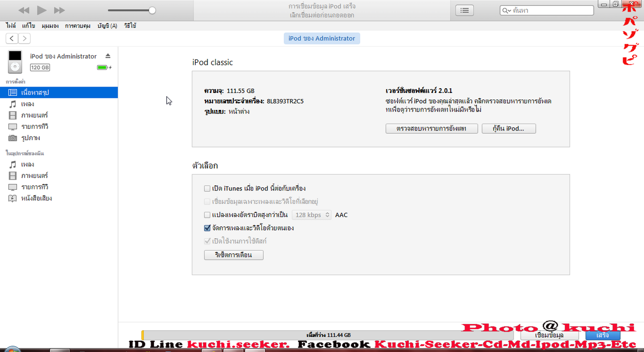Click the 120 GB capacity badge
The width and height of the screenshot is (644, 352).
pyautogui.click(x=40, y=68)
